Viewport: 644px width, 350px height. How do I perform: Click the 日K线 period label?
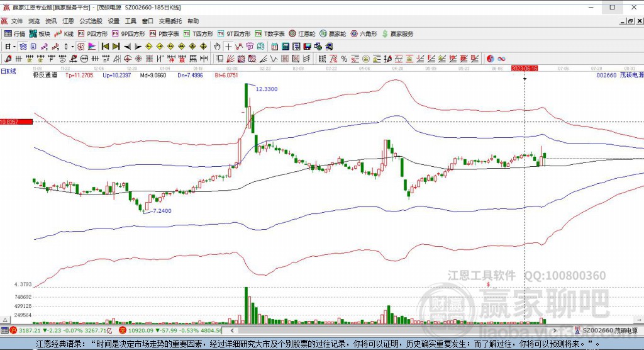click(8, 71)
